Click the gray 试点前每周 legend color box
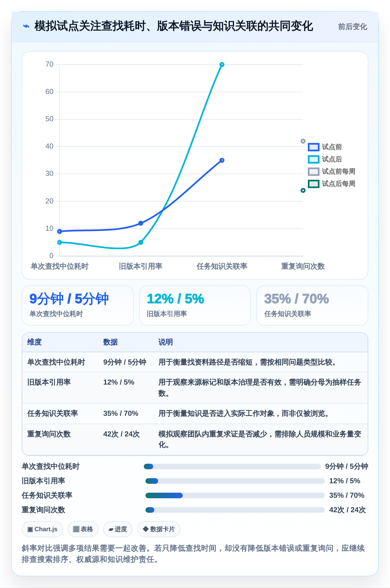 pyautogui.click(x=313, y=171)
